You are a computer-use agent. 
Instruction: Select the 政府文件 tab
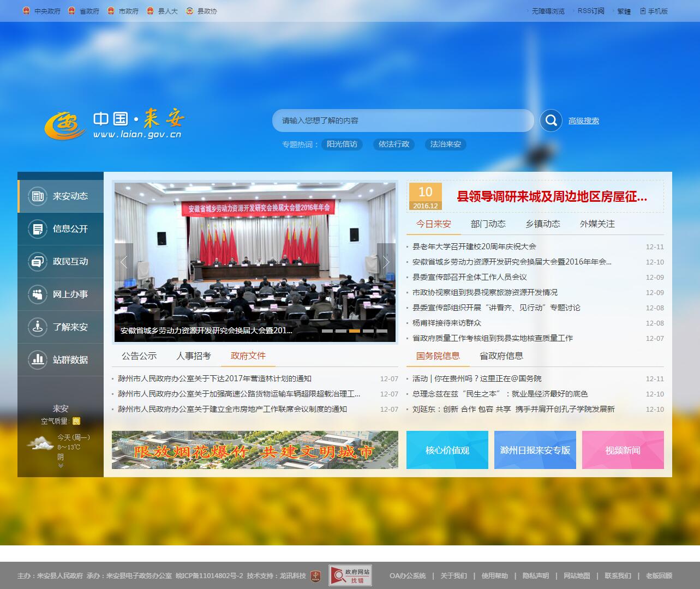[248, 356]
